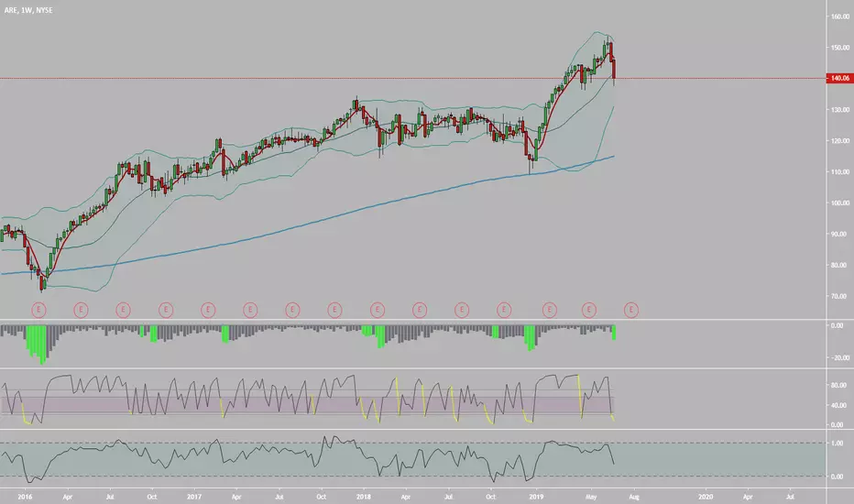
Task: Open the earnings marker nearest Apr 2017
Action: [250, 310]
